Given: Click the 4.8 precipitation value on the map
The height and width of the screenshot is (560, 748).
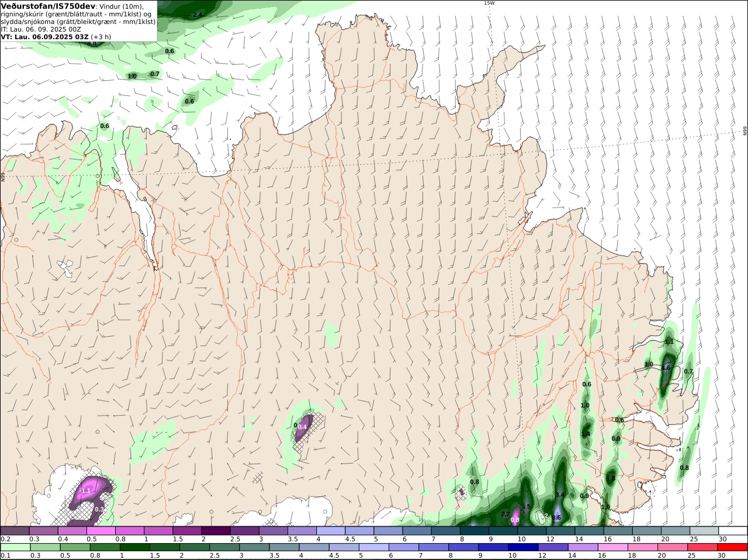Looking at the screenshot, I should [x=92, y=43].
